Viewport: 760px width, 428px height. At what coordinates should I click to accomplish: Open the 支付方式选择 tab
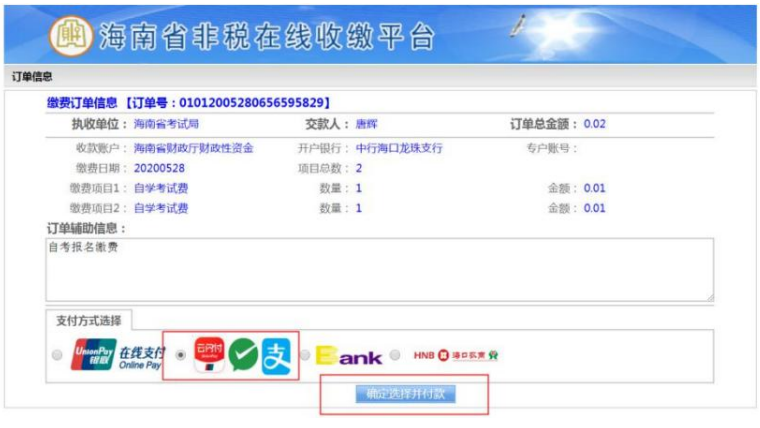click(89, 320)
